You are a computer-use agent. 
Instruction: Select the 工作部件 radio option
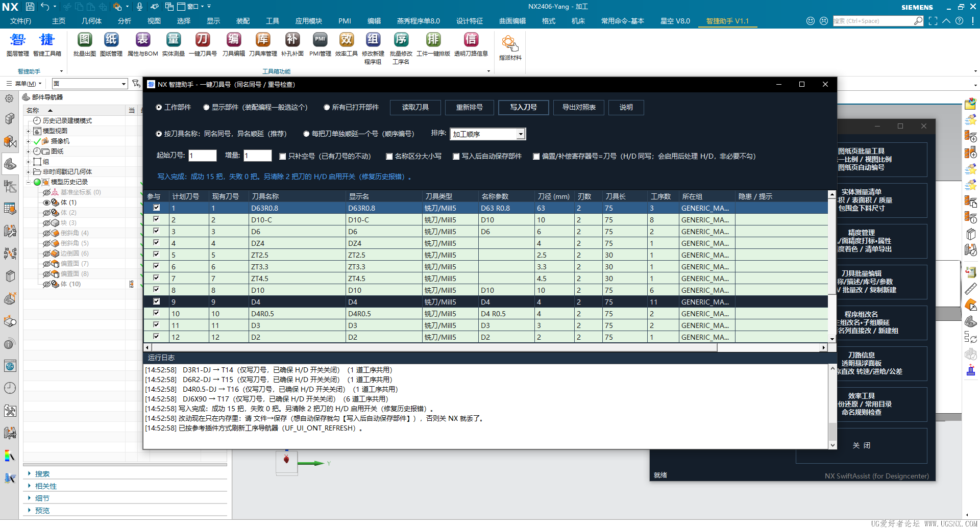click(x=174, y=107)
